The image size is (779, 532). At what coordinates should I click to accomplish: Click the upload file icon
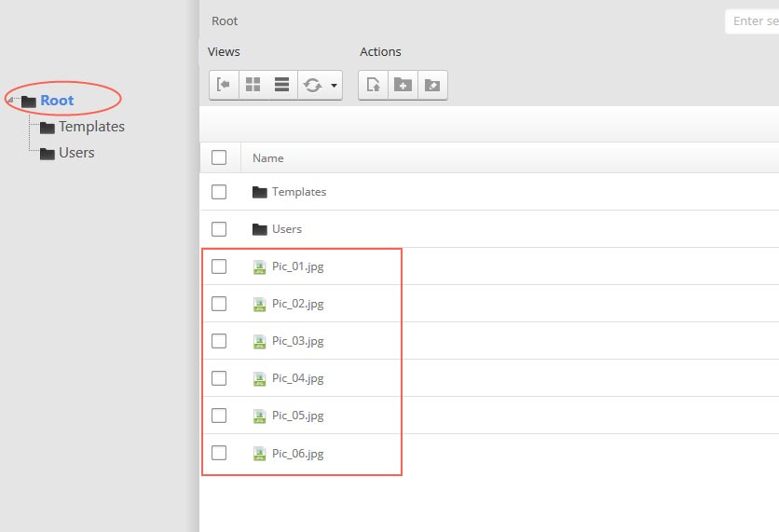pyautogui.click(x=373, y=85)
